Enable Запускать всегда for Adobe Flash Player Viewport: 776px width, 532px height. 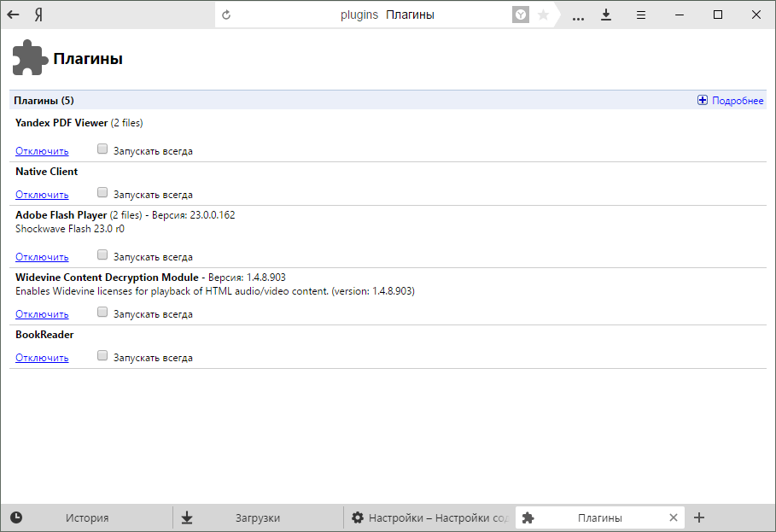(x=102, y=254)
